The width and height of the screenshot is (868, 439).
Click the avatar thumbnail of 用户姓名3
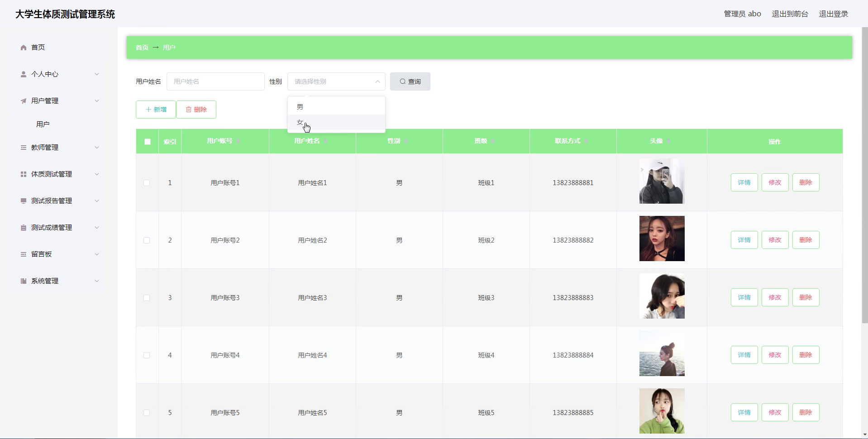pyautogui.click(x=662, y=296)
